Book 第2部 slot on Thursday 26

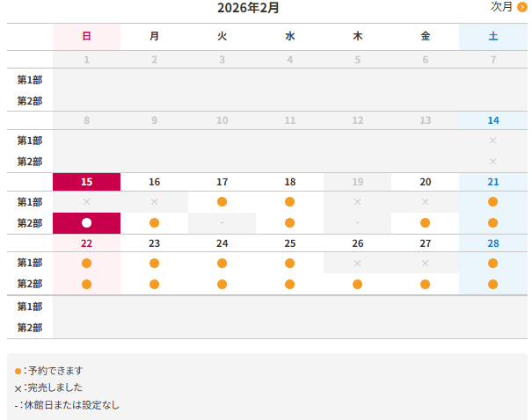[x=357, y=284]
